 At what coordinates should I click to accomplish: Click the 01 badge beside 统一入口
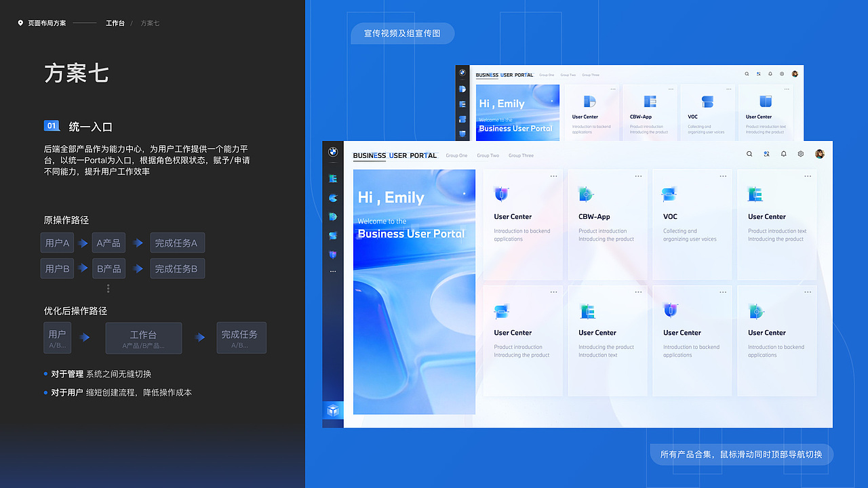click(x=52, y=126)
